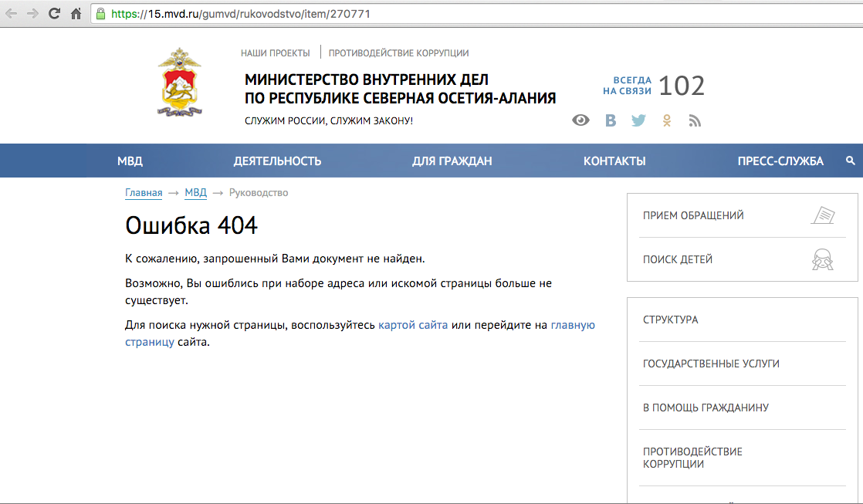Expand the ДЛЯ ГРАЖДАН menu

(452, 161)
